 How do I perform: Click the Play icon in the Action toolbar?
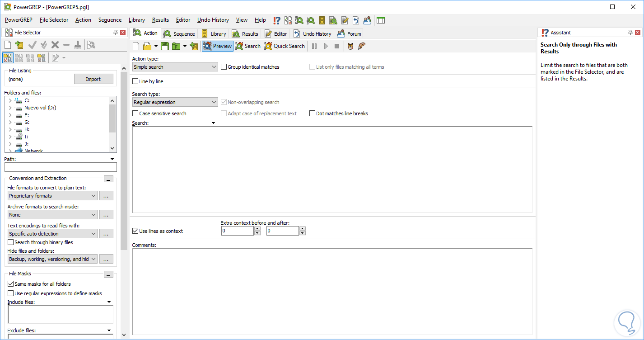326,46
